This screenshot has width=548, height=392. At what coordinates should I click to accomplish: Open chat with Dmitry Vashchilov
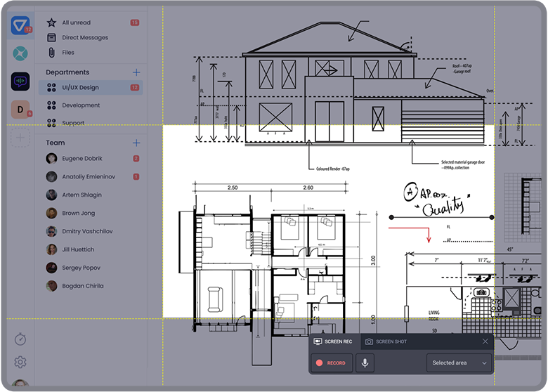[87, 231]
